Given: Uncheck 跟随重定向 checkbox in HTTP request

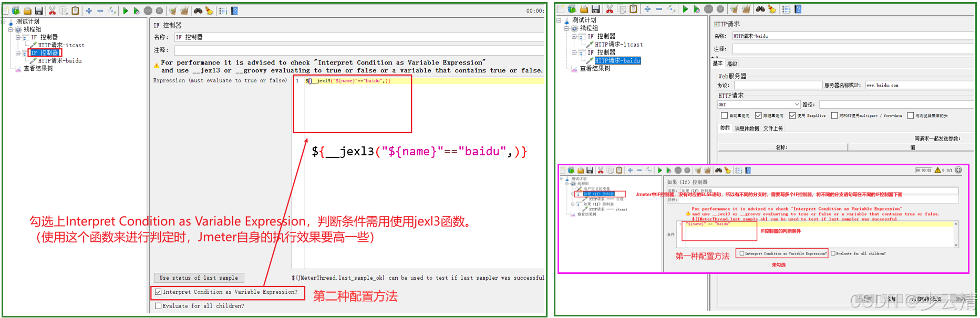Looking at the screenshot, I should (758, 115).
